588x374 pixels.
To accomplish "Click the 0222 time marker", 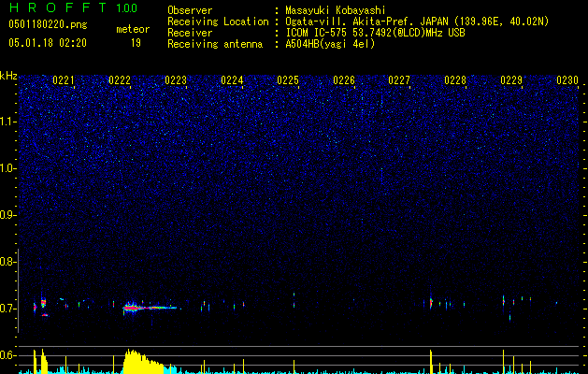I will click(120, 80).
